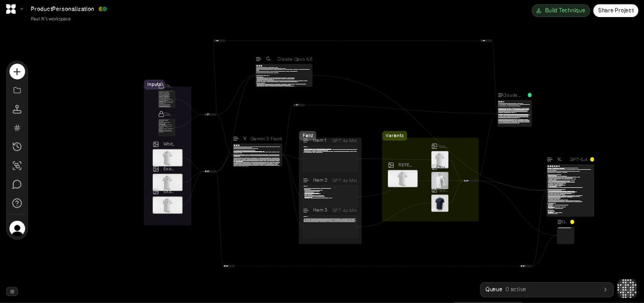This screenshot has height=303, width=644.
Task: Expand the Queue panel chevron
Action: pyautogui.click(x=605, y=289)
